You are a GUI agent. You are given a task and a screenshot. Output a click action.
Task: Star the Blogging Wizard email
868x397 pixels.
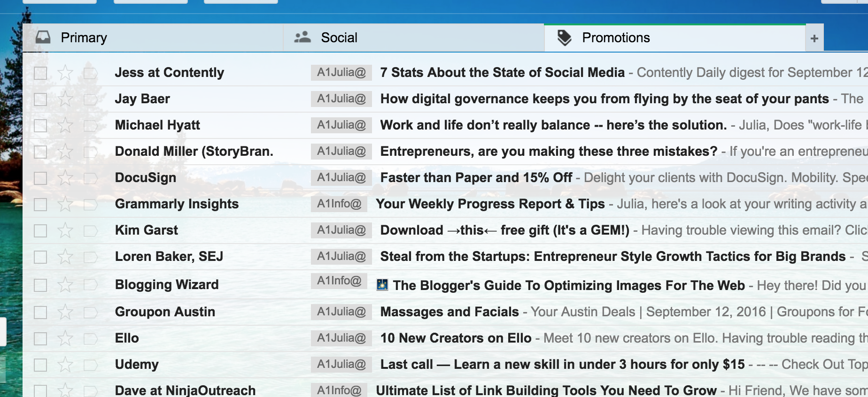[65, 285]
